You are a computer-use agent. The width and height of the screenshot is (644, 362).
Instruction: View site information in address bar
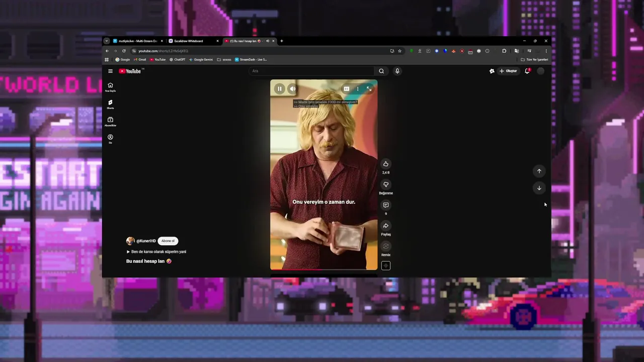134,51
